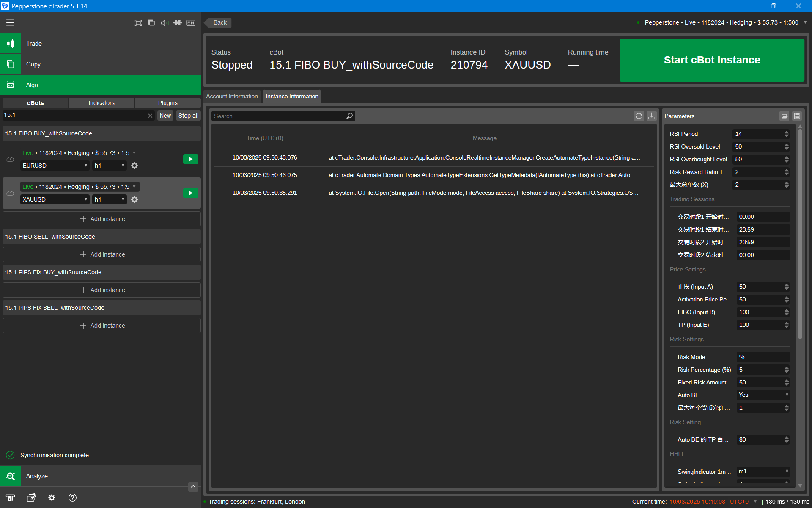Switch to Instance Information tab
Viewport: 812px width, 508px height.
click(292, 97)
